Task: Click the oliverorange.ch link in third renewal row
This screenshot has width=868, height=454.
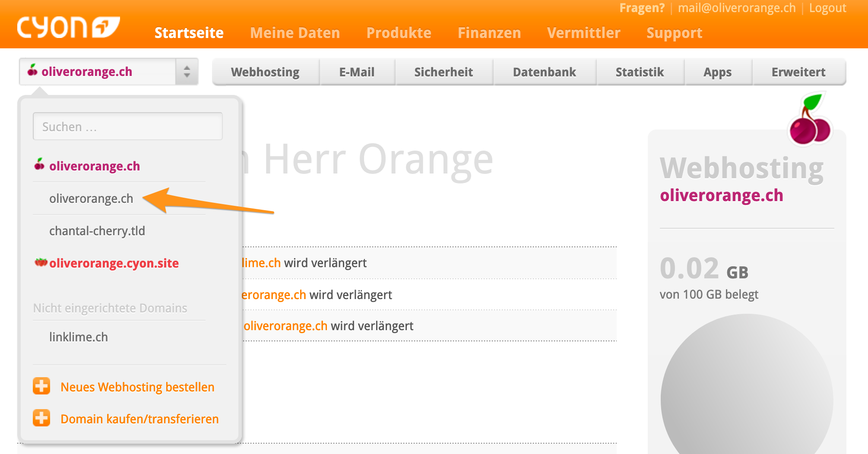Action: click(285, 326)
